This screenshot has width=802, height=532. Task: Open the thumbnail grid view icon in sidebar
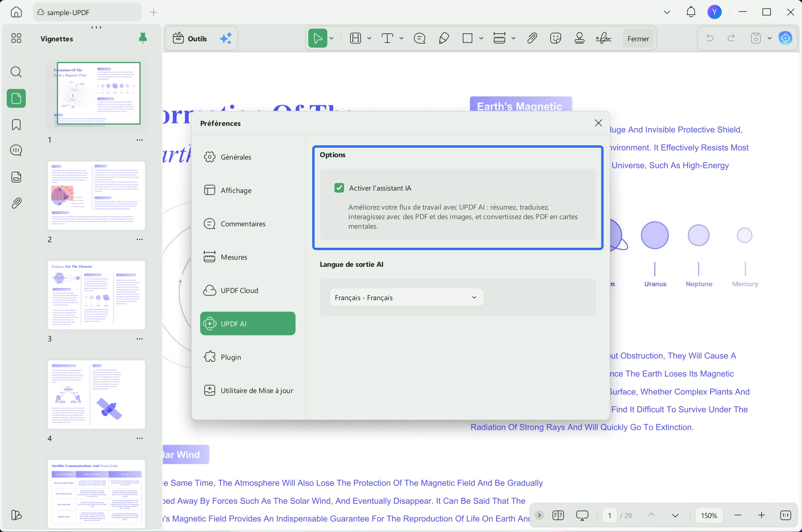16,38
